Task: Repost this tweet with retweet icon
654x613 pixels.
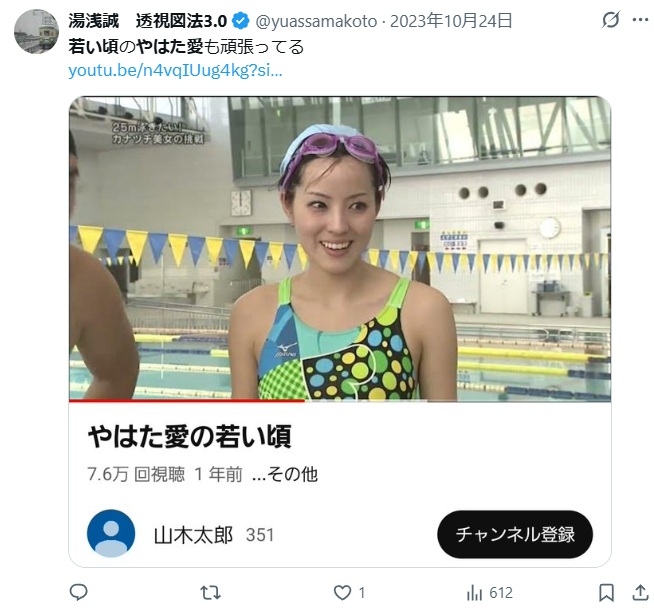Action: point(210,593)
